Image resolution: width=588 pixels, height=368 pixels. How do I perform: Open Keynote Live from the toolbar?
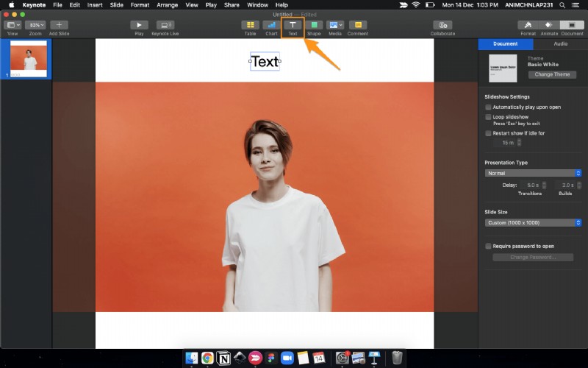165,25
